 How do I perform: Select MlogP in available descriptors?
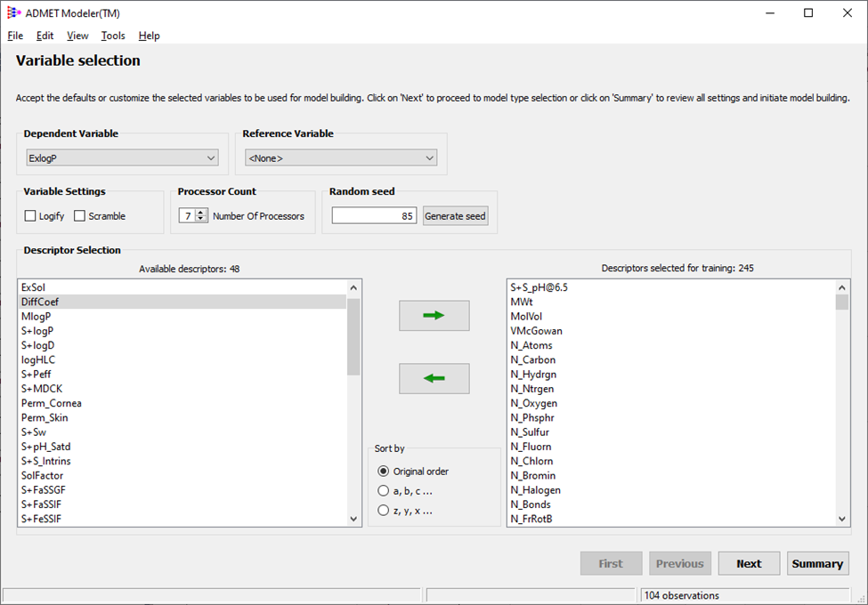point(183,317)
